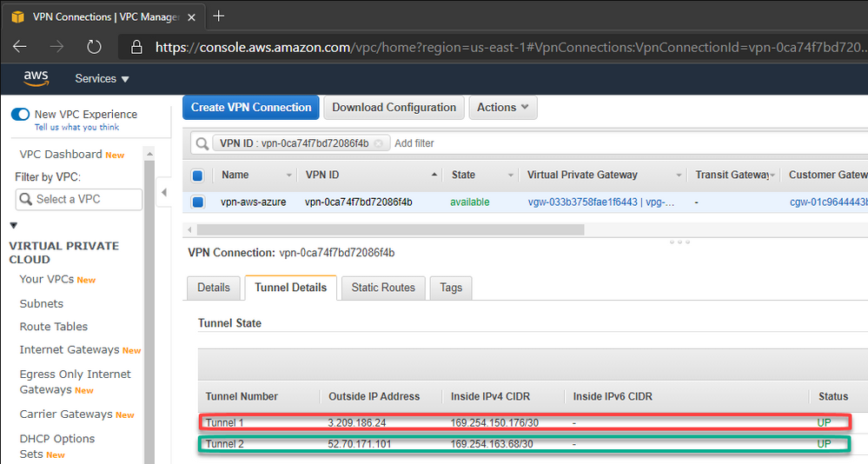Click the browser back arrow
The height and width of the screenshot is (464, 868).
click(20, 47)
